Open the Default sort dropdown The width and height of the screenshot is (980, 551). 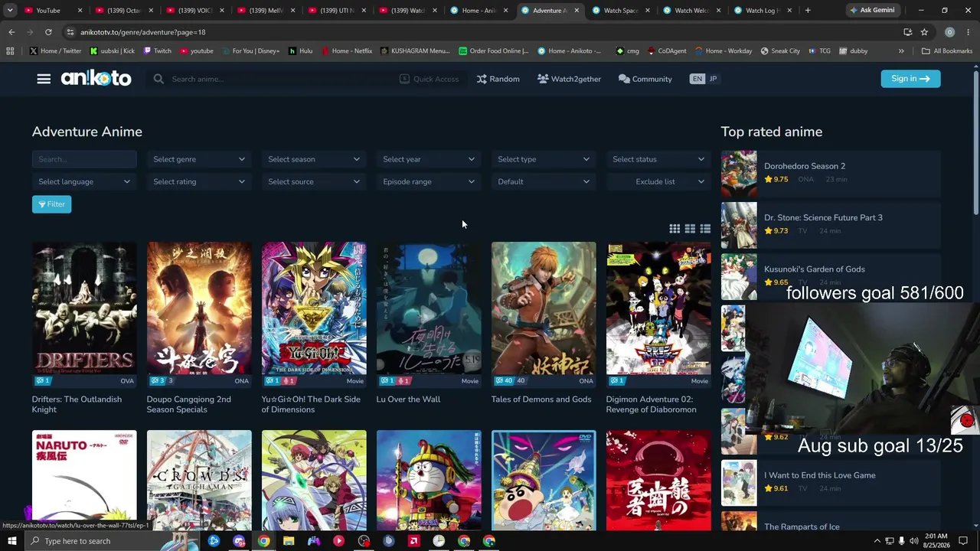[544, 181]
